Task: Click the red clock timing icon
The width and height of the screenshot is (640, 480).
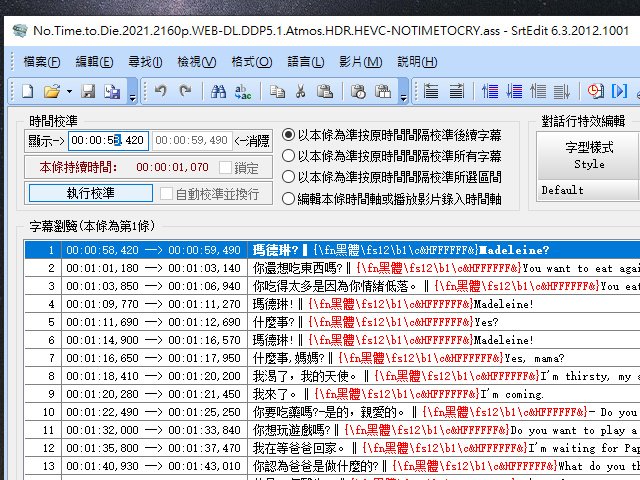Action: [x=596, y=91]
